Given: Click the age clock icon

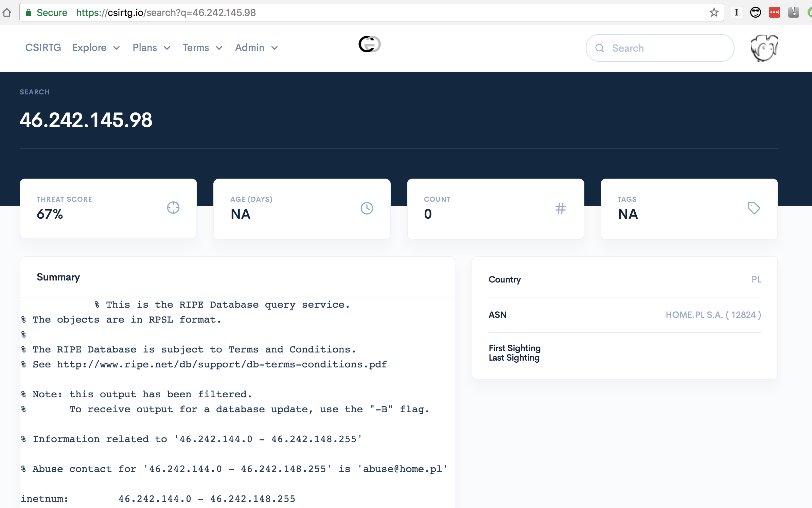Looking at the screenshot, I should click(x=367, y=208).
